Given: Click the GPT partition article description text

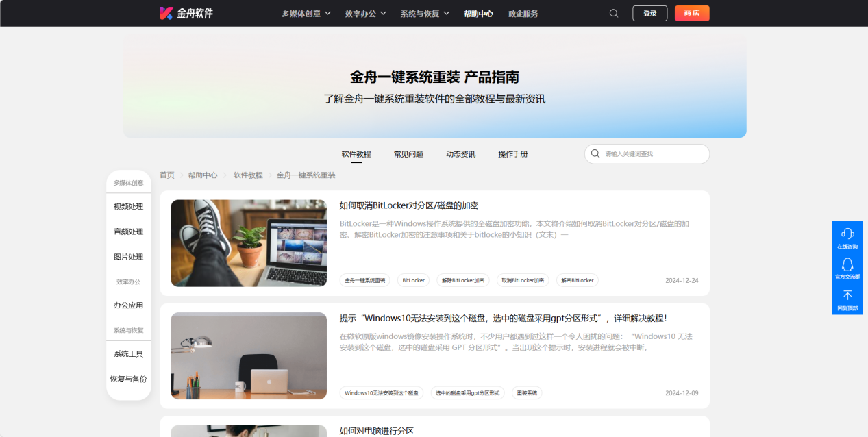Looking at the screenshot, I should (516, 342).
